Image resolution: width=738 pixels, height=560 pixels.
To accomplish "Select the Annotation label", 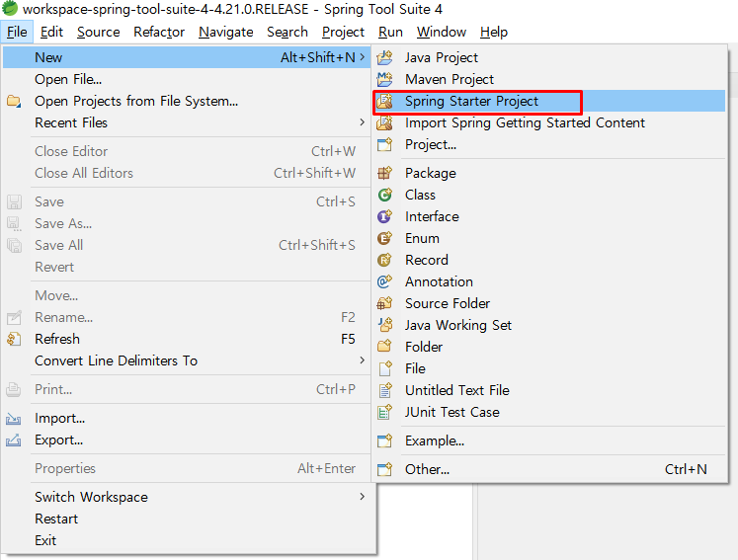I will (x=439, y=281).
